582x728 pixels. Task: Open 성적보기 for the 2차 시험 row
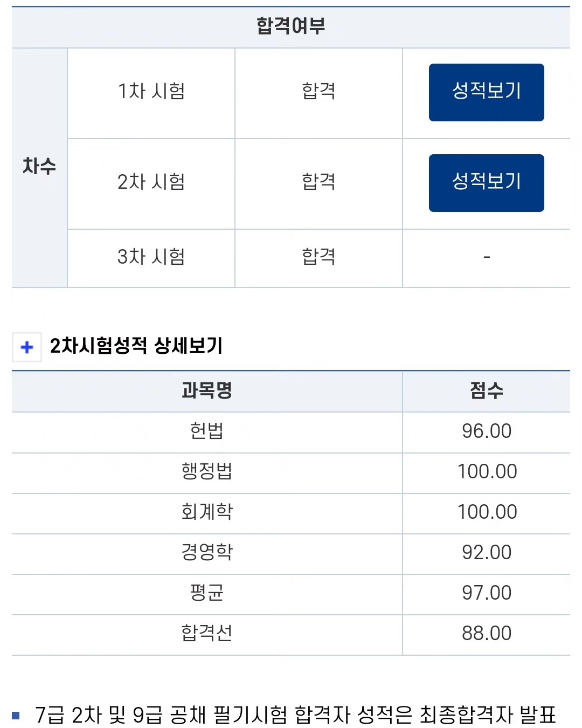point(486,183)
